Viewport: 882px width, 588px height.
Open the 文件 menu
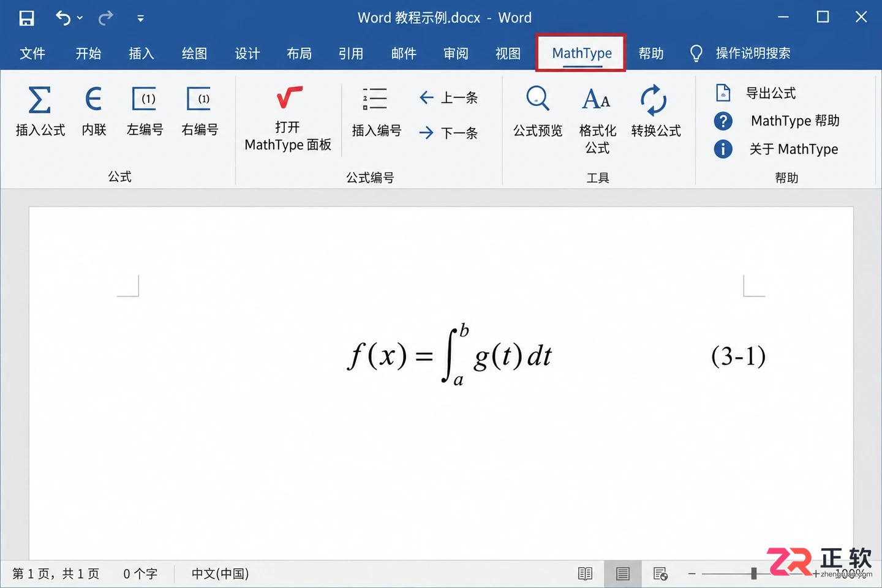click(x=32, y=53)
